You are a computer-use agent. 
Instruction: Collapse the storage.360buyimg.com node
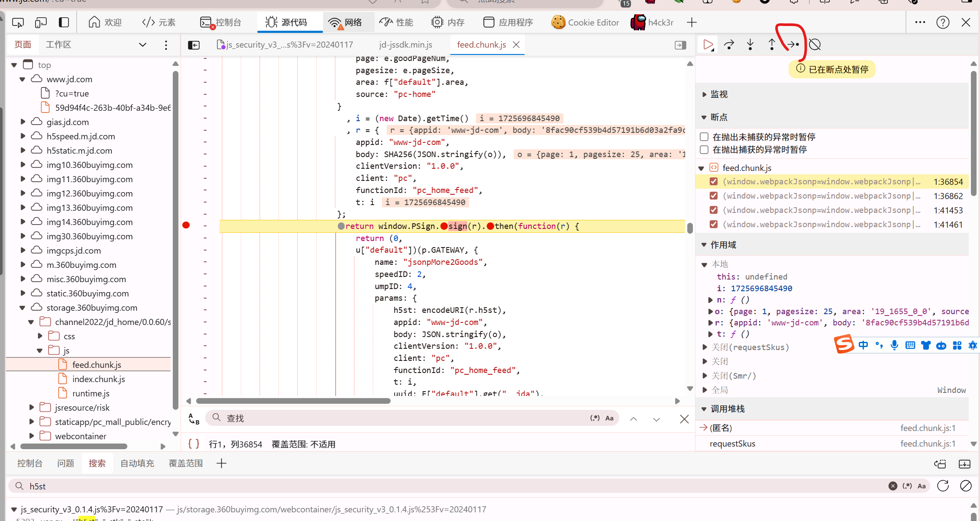pos(22,308)
